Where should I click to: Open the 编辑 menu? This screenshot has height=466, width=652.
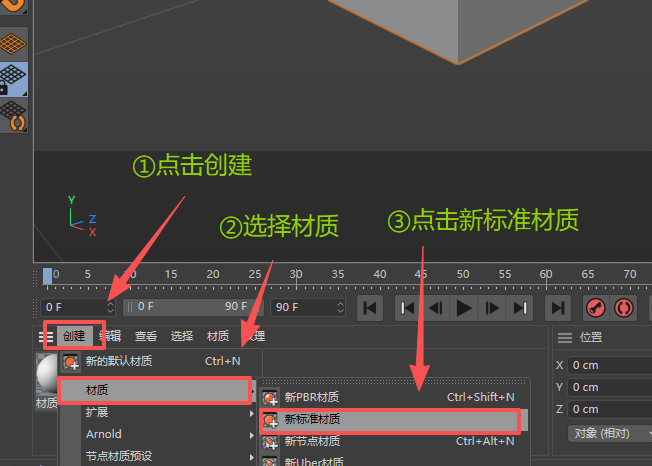coord(110,336)
